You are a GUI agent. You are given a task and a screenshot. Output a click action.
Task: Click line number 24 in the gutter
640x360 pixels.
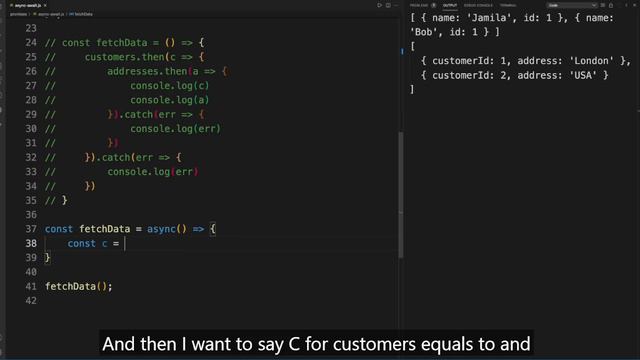[31, 43]
